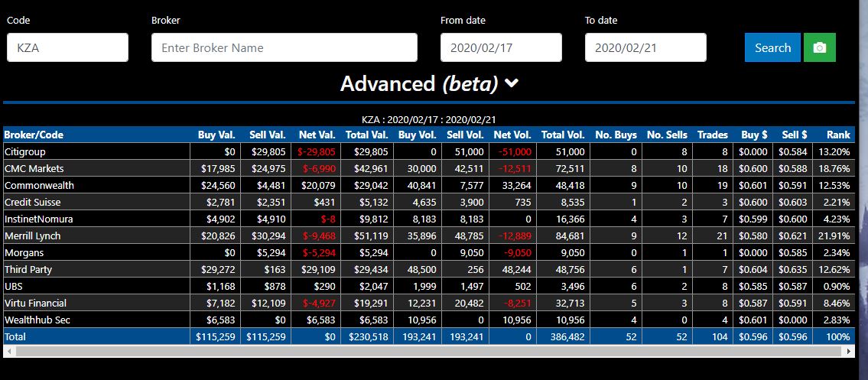Click InstinetNomura net value $-8
This screenshot has height=380, width=868.
[327, 219]
